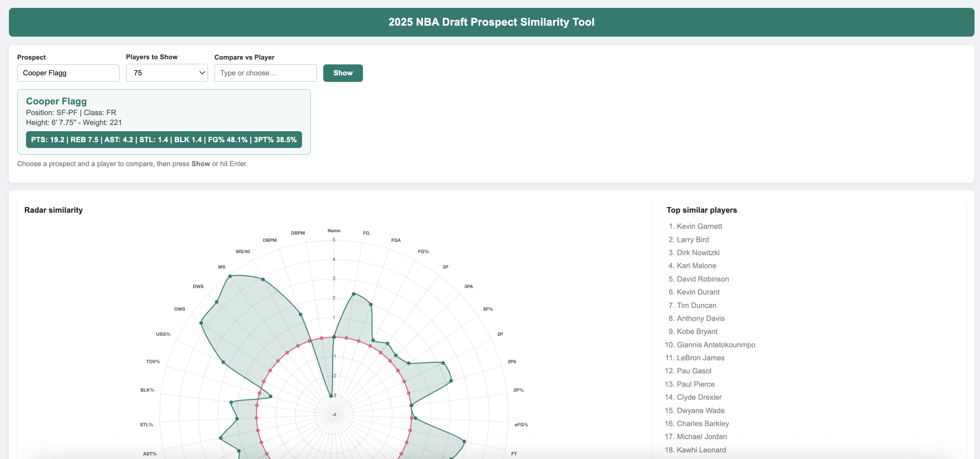Select Dwyane Wade in similar players list
The width and height of the screenshot is (980, 459).
(x=700, y=410)
